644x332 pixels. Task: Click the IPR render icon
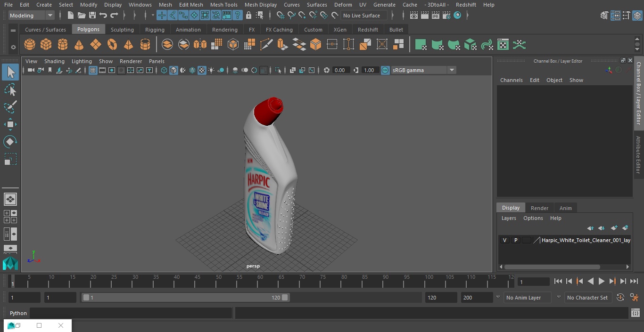[435, 16]
